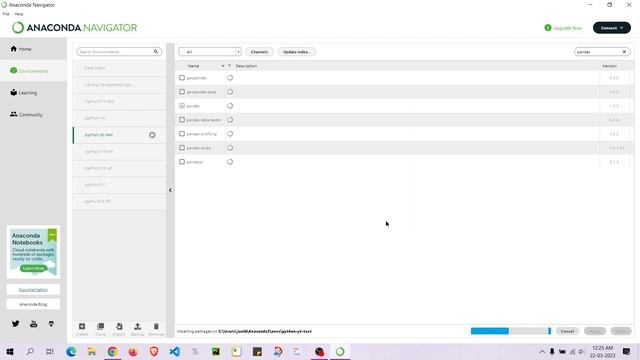640x360 pixels.
Task: Tick the pandas-profiling package checkbox
Action: point(182,134)
